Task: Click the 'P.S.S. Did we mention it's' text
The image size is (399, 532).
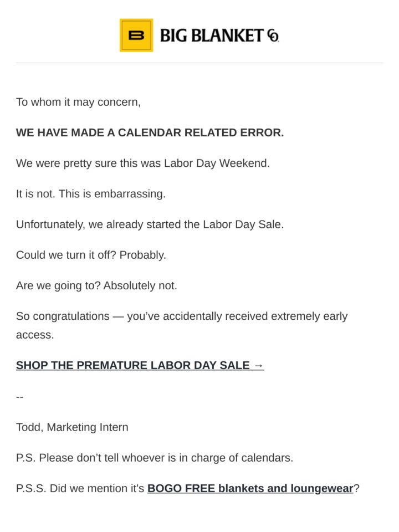Action: click(x=80, y=488)
